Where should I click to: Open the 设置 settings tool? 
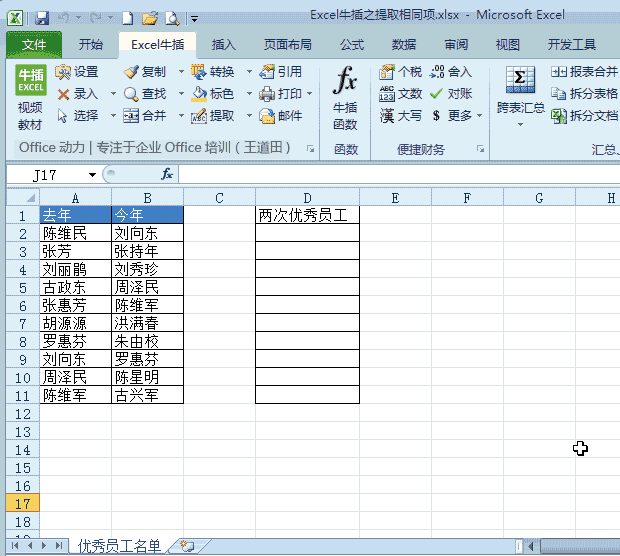click(77, 72)
